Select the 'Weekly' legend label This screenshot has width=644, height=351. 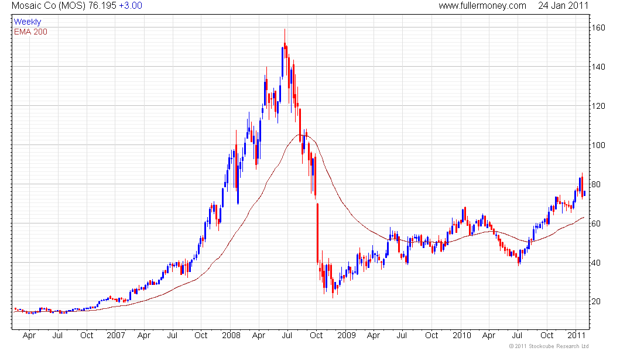(28, 22)
